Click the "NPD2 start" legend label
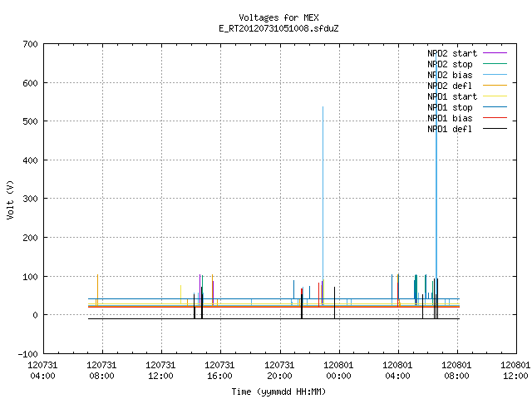The width and height of the screenshot is (532, 399). [452, 53]
